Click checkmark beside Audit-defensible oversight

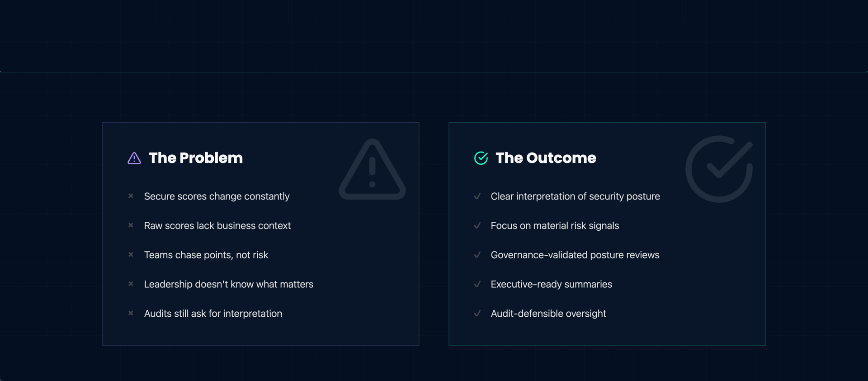[477, 313]
